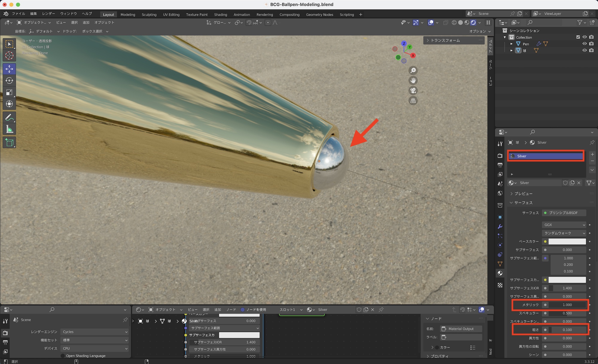Open the Modifier properties wrench tab
598x364 pixels.
(x=500, y=227)
